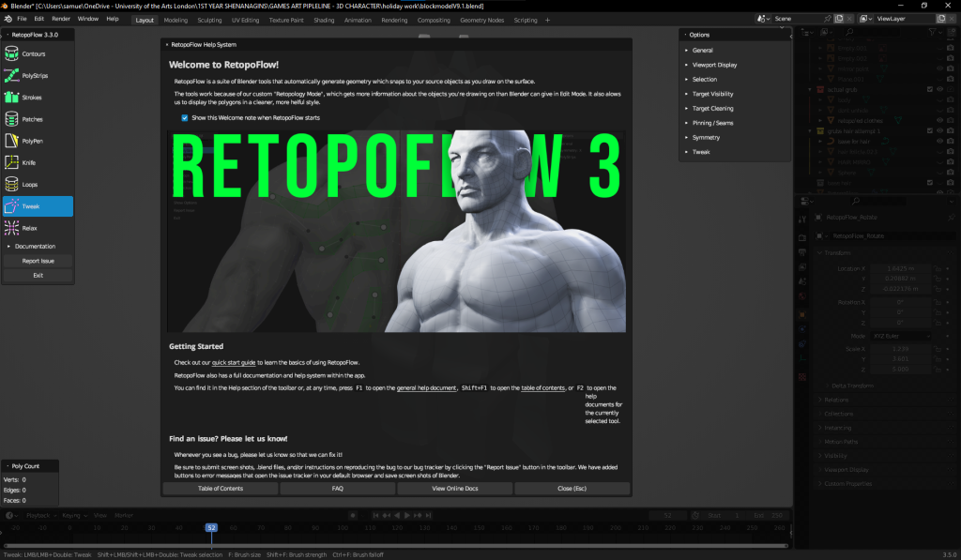Toggle eye visibility for mirror point
The height and width of the screenshot is (560, 961).
click(x=939, y=68)
